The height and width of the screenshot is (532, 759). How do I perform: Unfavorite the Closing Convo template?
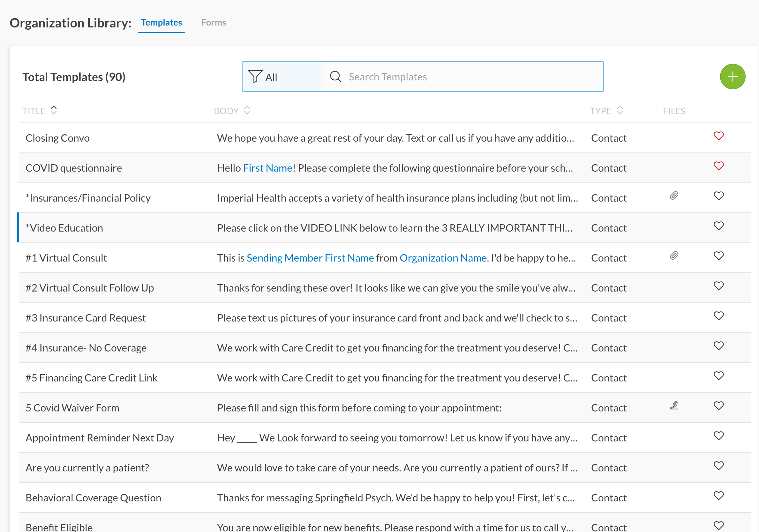click(x=718, y=136)
